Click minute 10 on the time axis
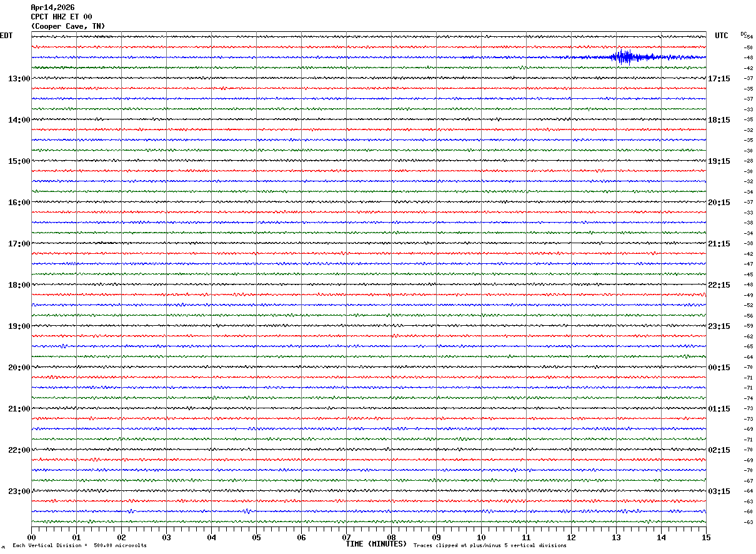Viewport: 756px width, 554px height. 481,537
